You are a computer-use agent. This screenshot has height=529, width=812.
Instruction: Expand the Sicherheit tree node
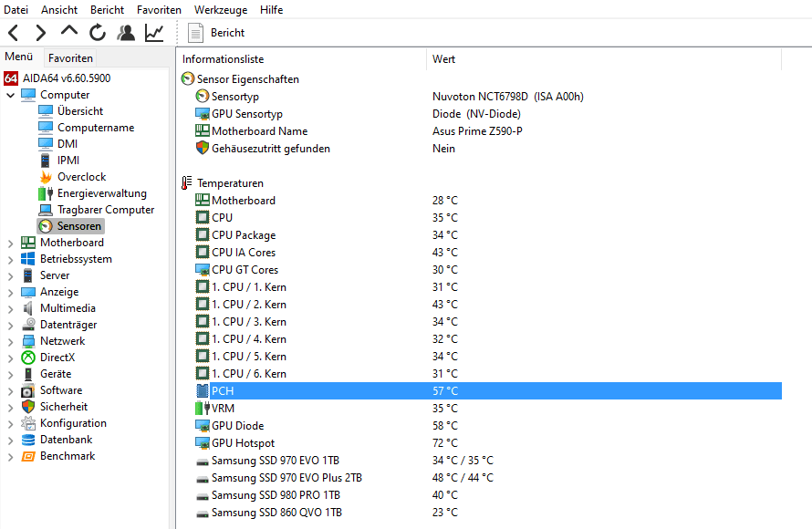click(x=10, y=408)
